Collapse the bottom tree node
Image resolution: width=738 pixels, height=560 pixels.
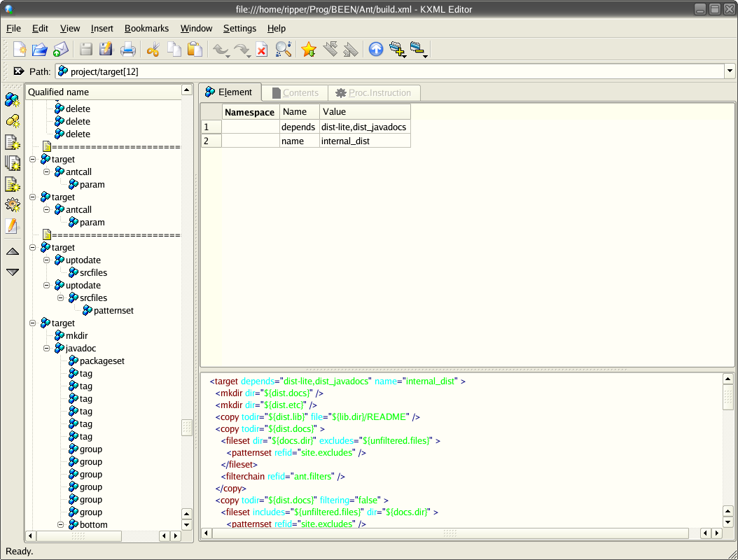pyautogui.click(x=61, y=524)
